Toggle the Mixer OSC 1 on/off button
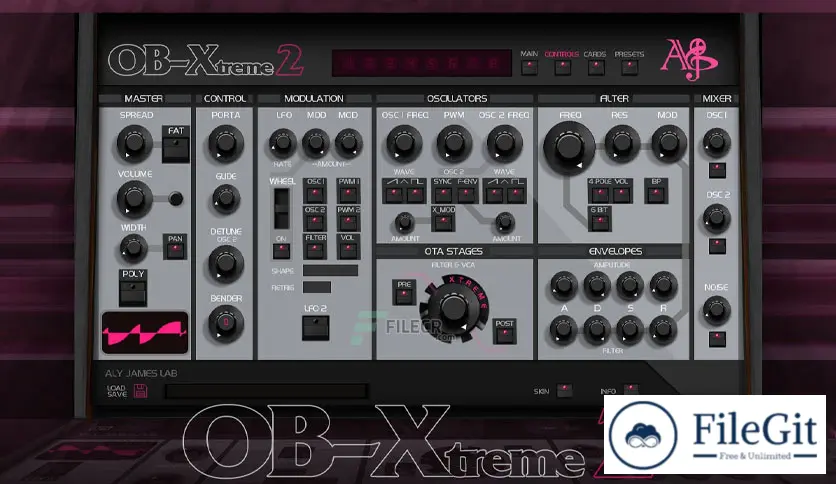This screenshot has width=836, height=484. (717, 170)
